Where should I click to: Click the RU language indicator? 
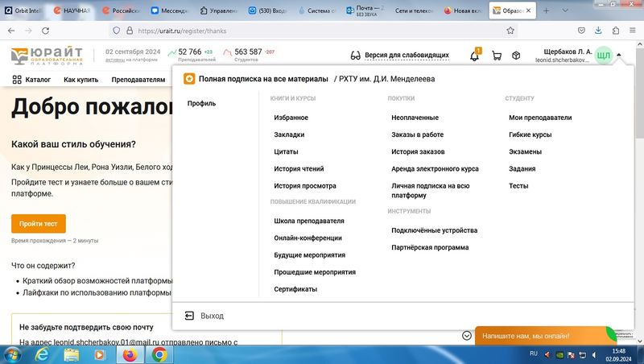534,354
